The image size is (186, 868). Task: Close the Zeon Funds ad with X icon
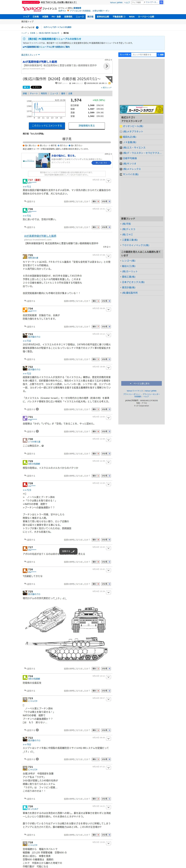(111, 154)
